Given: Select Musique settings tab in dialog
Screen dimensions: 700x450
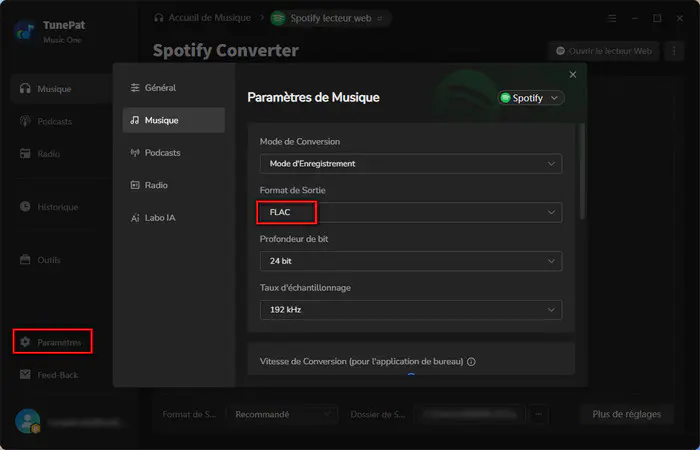Looking at the screenshot, I should click(x=174, y=120).
